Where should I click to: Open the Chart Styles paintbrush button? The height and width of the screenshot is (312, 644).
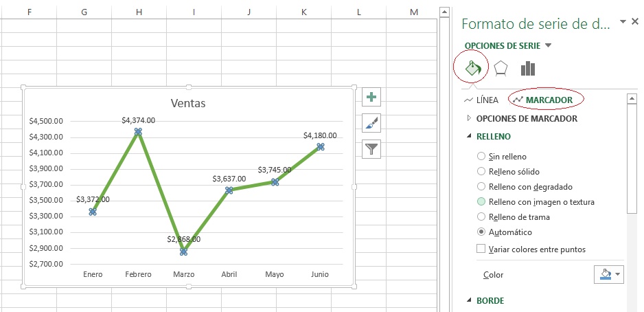371,123
